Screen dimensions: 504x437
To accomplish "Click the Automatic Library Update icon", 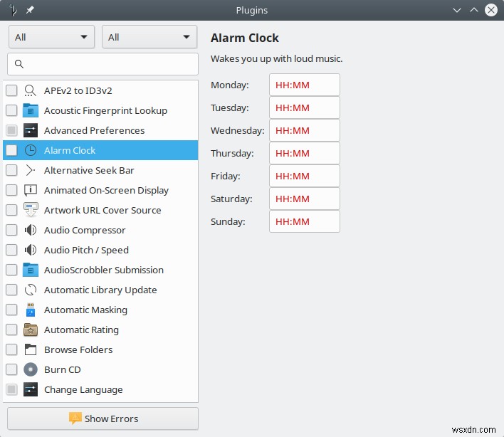I will 30,290.
